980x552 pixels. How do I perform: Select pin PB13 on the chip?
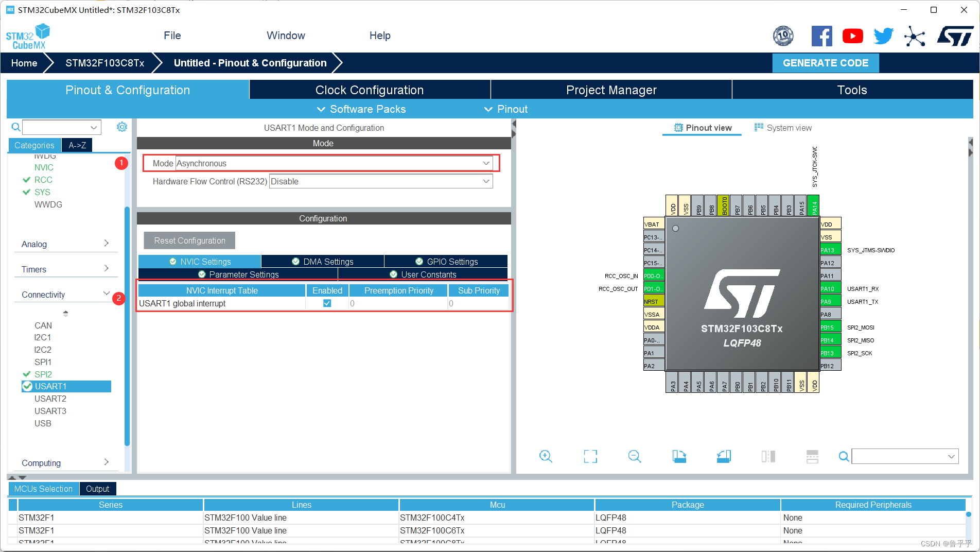tap(830, 353)
